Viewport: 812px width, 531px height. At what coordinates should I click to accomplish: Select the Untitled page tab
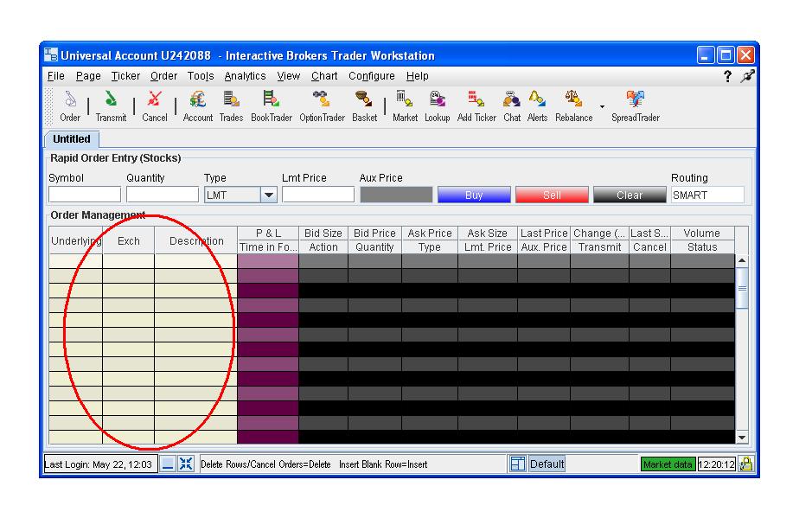(x=72, y=139)
